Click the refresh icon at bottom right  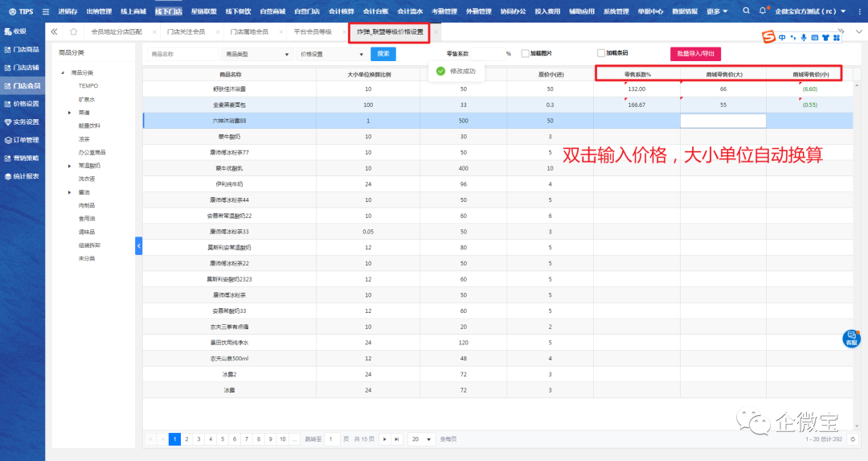coord(852,439)
